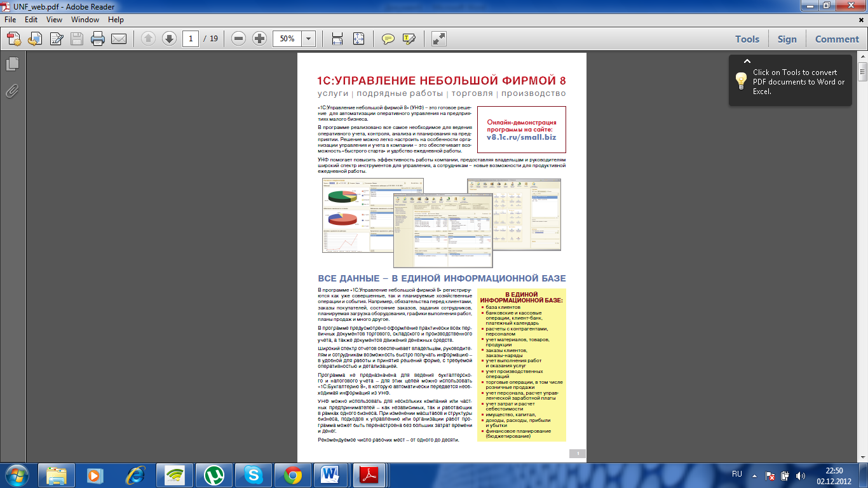The image size is (868, 488).
Task: Click the volume speaker tray icon
Action: (x=801, y=475)
